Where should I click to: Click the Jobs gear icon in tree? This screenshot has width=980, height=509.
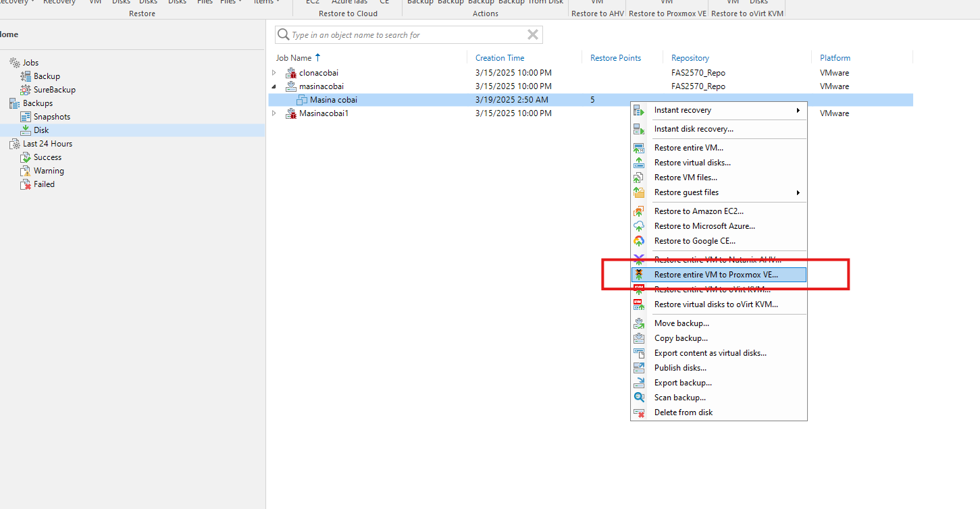[15, 63]
